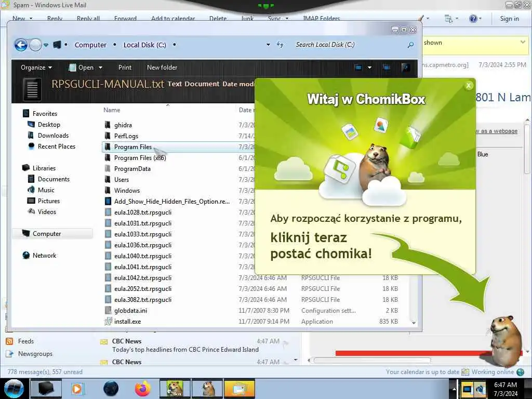Open Firefox from the taskbar

click(x=142, y=389)
